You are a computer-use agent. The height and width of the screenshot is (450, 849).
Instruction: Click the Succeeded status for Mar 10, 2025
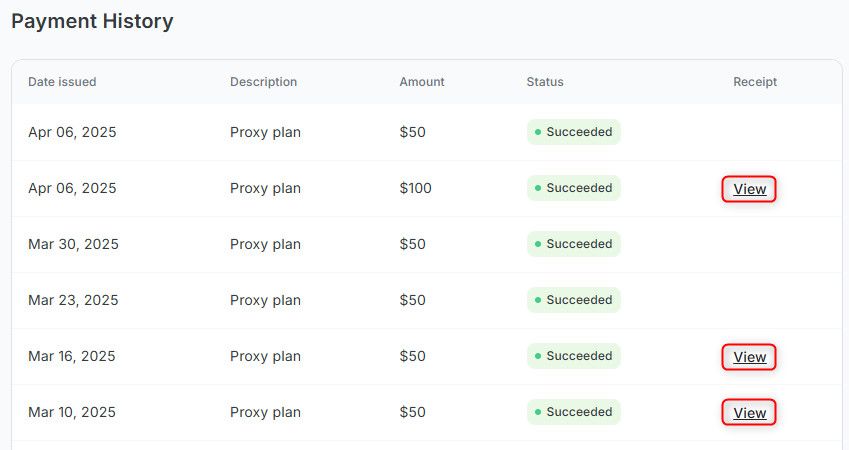[x=574, y=412]
